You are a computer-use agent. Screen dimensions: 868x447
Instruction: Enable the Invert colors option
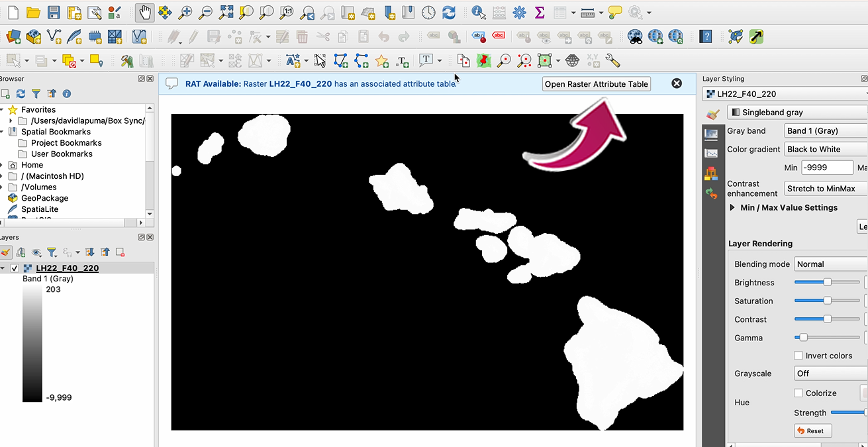click(799, 356)
